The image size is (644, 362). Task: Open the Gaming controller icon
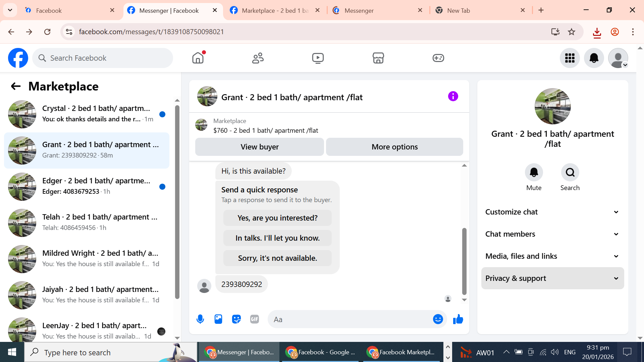438,58
